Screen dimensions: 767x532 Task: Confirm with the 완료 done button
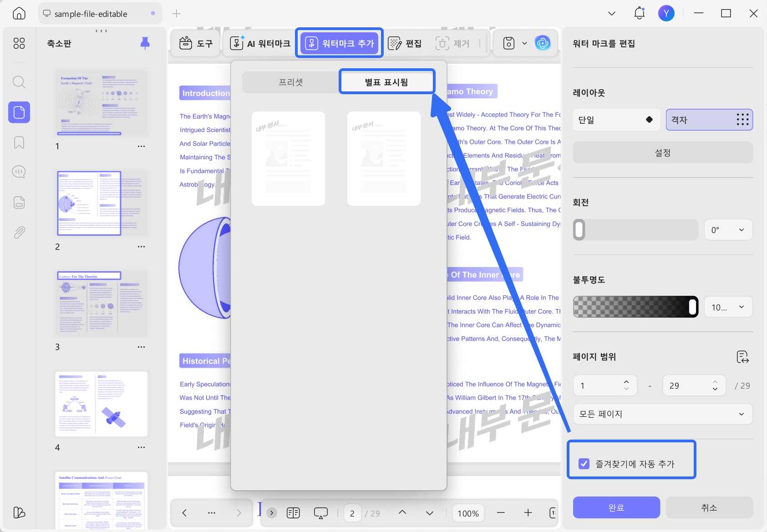click(616, 507)
